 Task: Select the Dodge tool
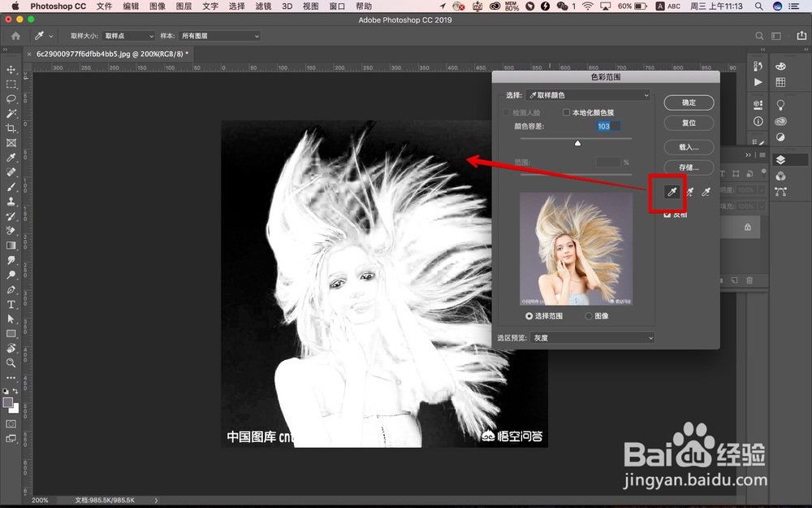tap(11, 275)
